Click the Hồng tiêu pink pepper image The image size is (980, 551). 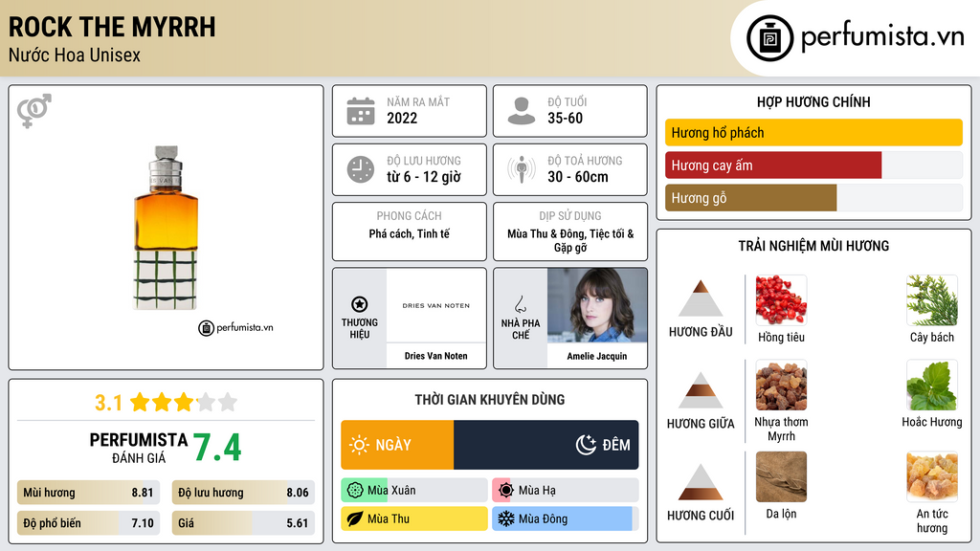pyautogui.click(x=781, y=300)
